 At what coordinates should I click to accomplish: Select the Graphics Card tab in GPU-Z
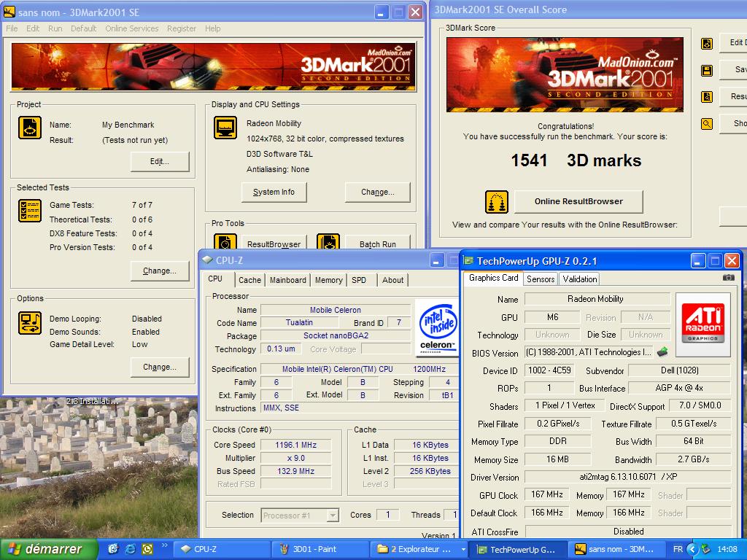click(493, 278)
